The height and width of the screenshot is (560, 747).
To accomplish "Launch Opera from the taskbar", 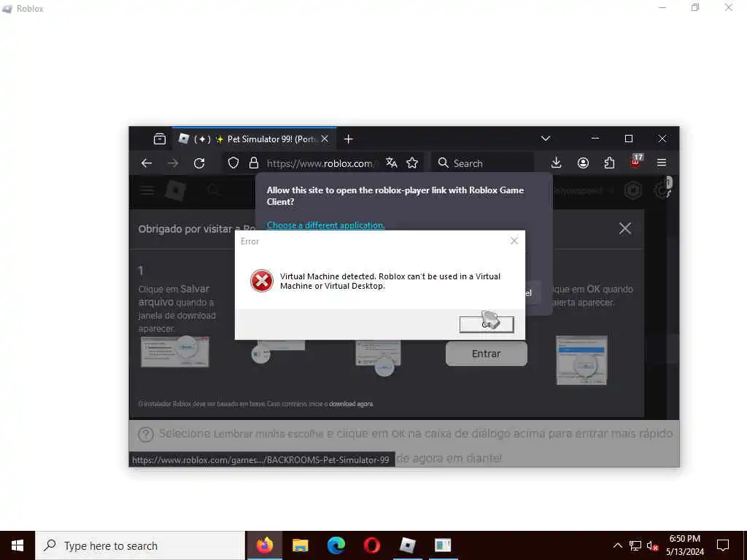I will click(371, 545).
